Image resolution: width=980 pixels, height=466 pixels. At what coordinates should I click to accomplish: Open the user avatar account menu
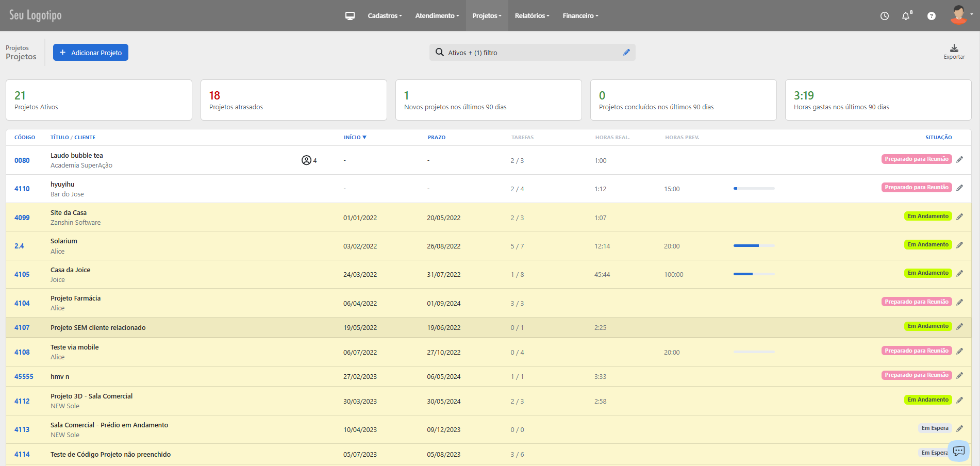click(x=959, y=15)
